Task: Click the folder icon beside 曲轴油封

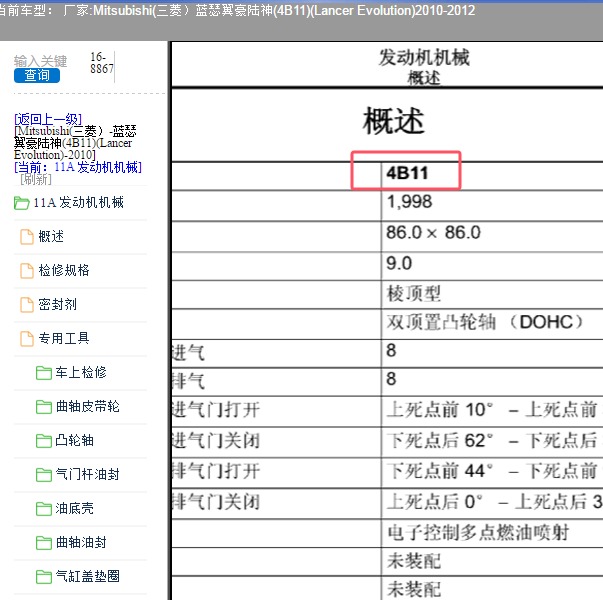Action: [43, 543]
